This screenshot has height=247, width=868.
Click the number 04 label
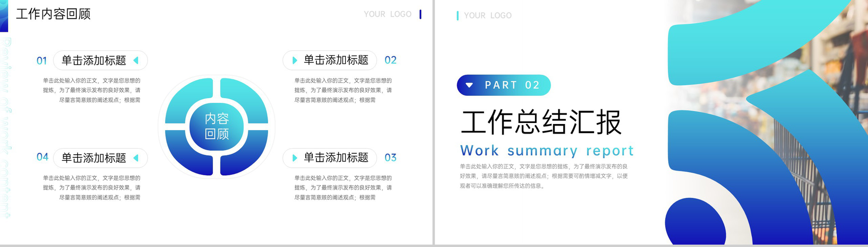coord(42,157)
